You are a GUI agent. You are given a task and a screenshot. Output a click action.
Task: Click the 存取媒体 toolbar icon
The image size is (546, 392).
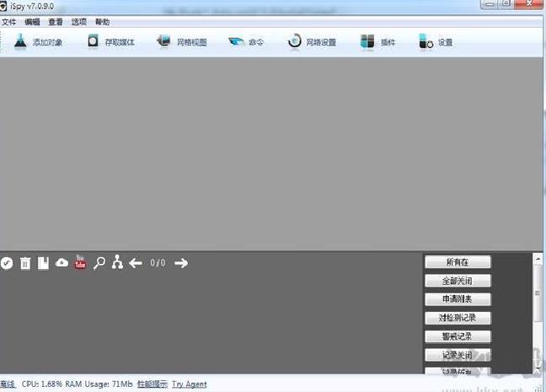pyautogui.click(x=93, y=41)
